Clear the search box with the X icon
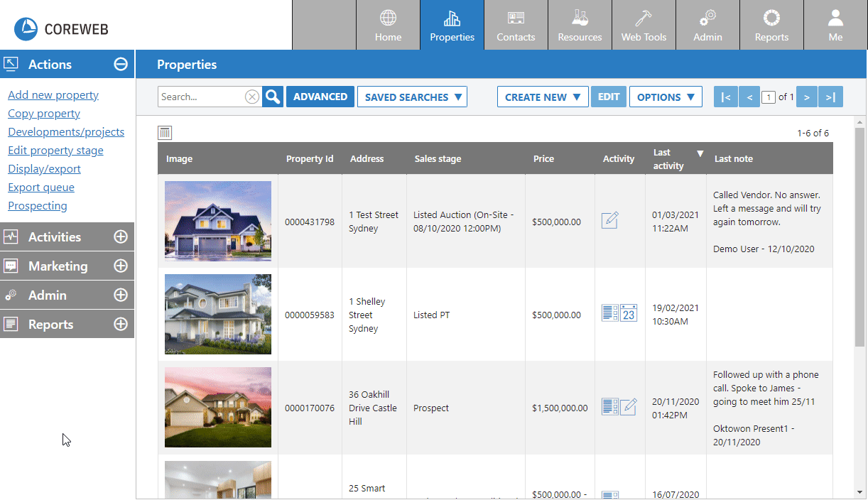This screenshot has width=868, height=500. click(x=252, y=97)
